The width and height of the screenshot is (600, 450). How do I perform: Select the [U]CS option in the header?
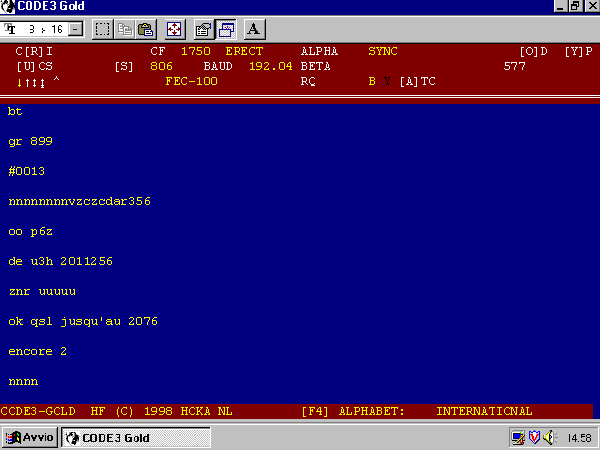click(x=34, y=66)
